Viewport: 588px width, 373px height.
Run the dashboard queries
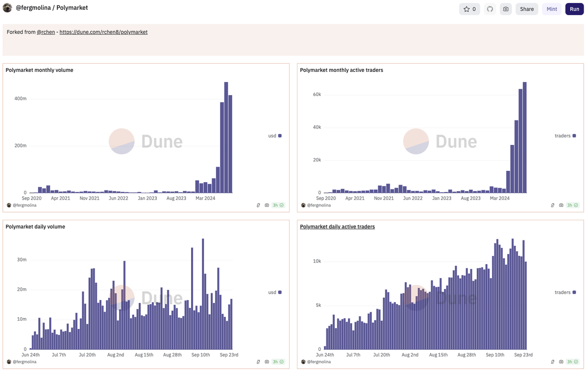[574, 9]
